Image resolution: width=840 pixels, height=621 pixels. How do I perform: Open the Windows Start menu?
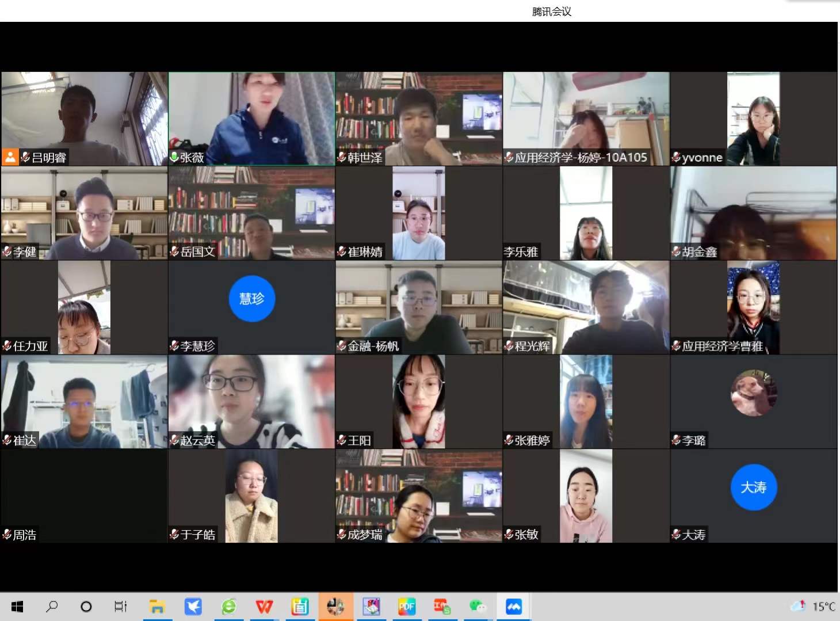point(17,607)
